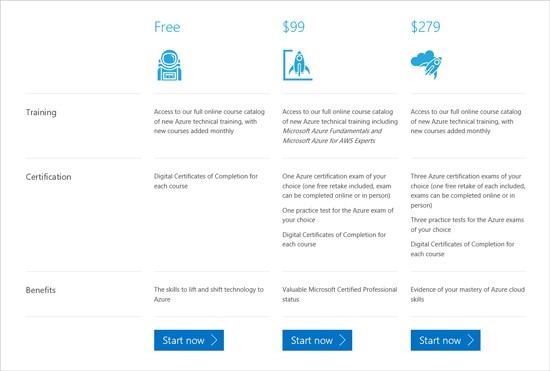Click the chevron in the $99 Start now button

click(x=342, y=340)
